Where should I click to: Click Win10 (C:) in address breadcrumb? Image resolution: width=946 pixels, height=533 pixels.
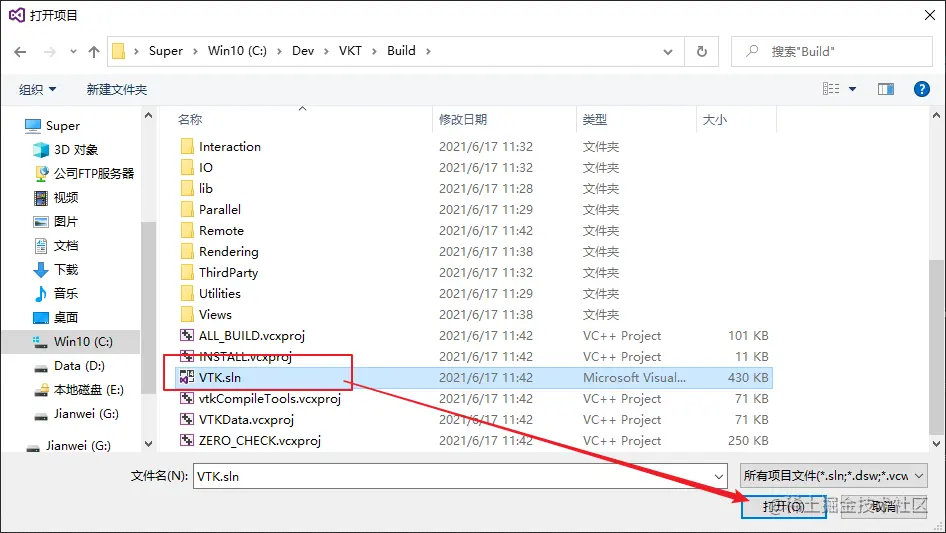click(237, 51)
